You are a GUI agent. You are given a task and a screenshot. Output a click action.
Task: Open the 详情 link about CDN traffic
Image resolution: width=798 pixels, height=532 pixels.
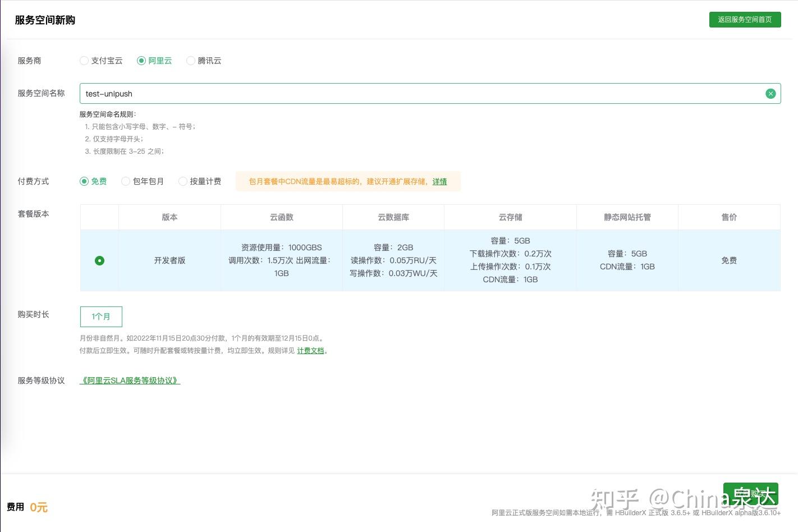point(439,181)
